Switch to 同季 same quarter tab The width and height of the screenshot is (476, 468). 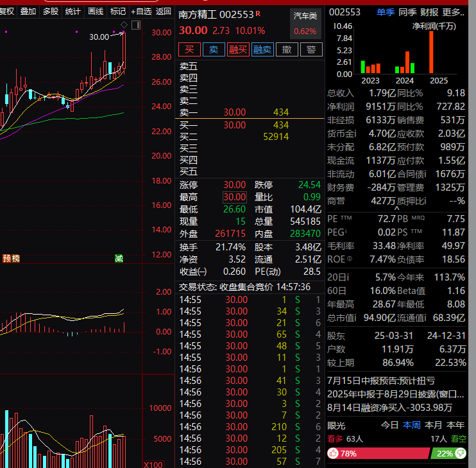[407, 12]
